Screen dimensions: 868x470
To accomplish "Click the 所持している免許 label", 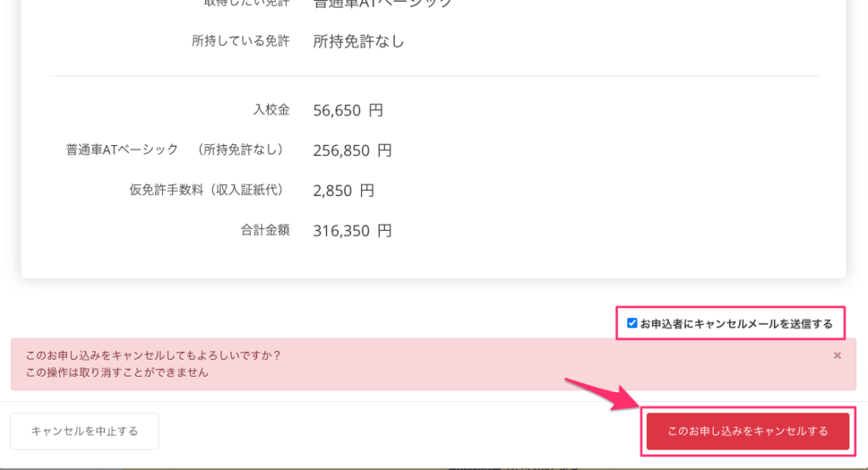I will click(x=241, y=41).
